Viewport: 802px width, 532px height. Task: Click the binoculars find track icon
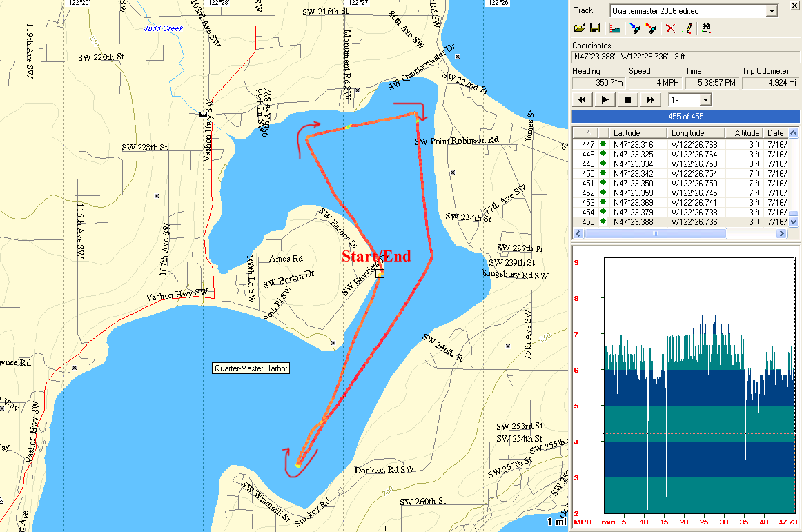point(707,28)
